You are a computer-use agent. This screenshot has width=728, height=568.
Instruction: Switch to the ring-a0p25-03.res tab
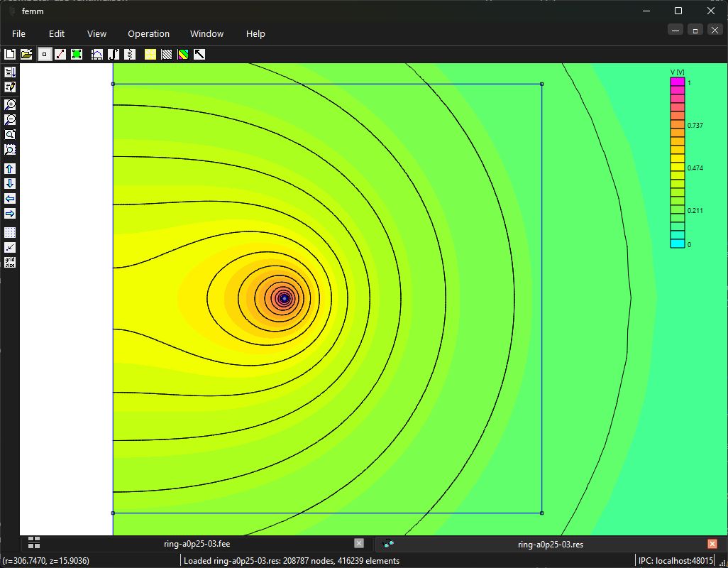550,545
